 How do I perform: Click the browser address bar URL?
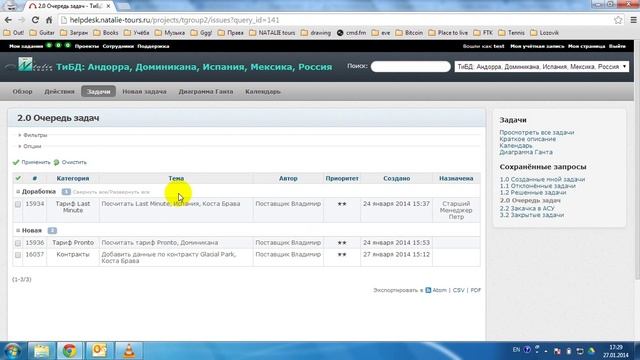coord(174,20)
